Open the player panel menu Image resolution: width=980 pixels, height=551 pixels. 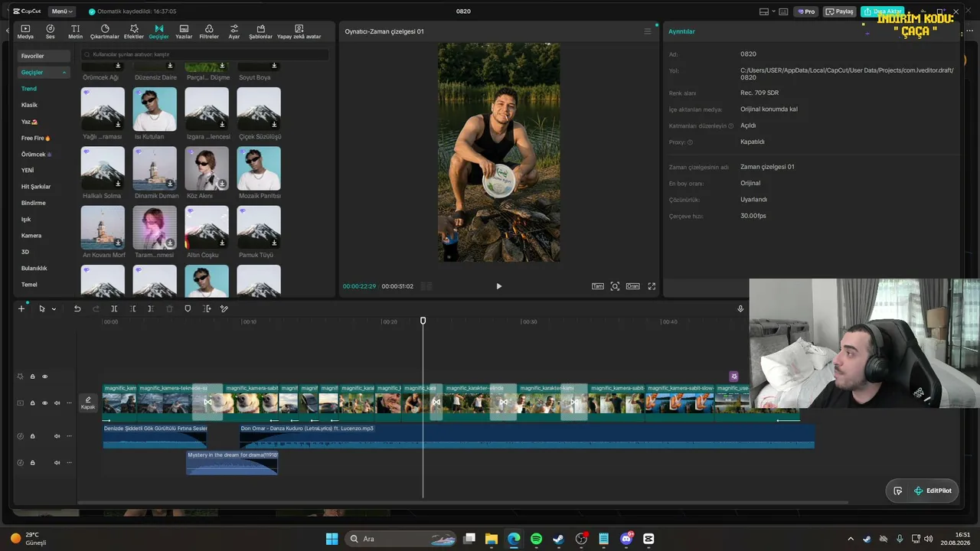(x=648, y=31)
